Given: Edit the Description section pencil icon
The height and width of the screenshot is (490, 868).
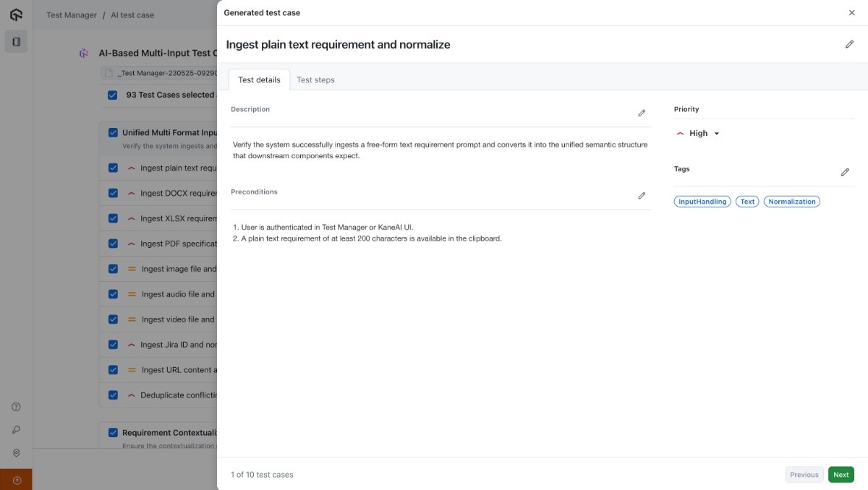Looking at the screenshot, I should coord(642,113).
